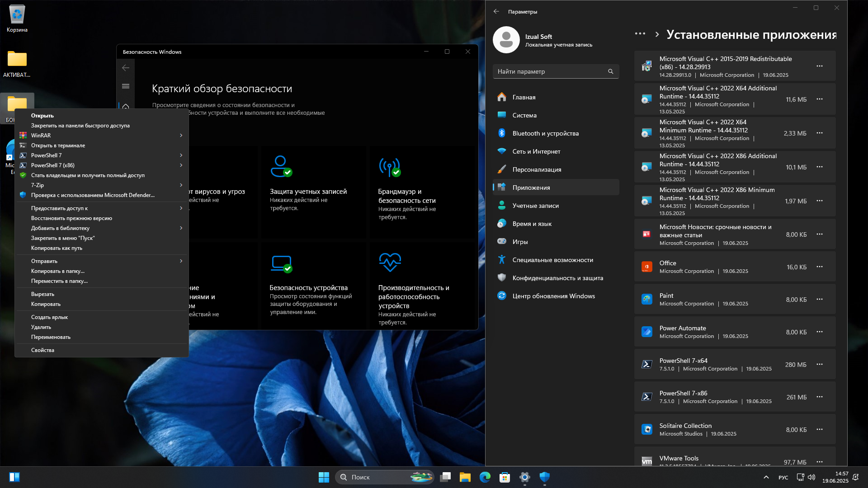Viewport: 868px width, 488px height.
Task: Select Свойства in context menu
Action: coord(102,350)
